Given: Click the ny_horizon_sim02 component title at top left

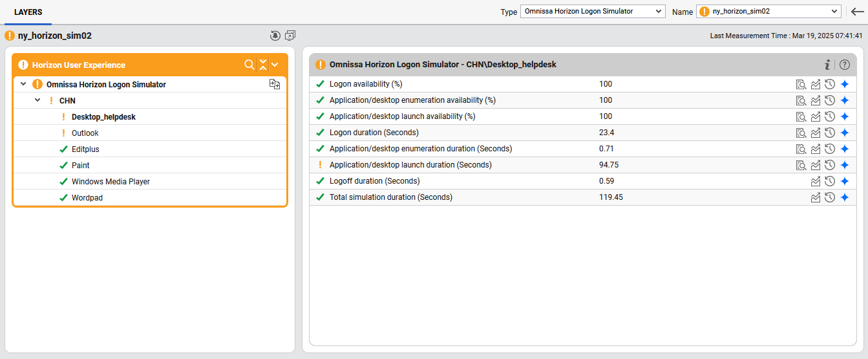Looking at the screenshot, I should click(x=55, y=36).
